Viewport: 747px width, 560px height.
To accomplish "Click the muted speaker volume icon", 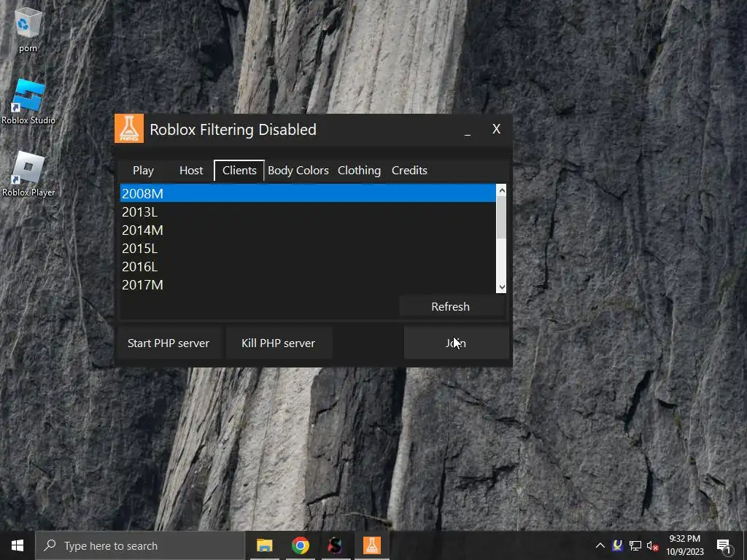I will [x=653, y=545].
